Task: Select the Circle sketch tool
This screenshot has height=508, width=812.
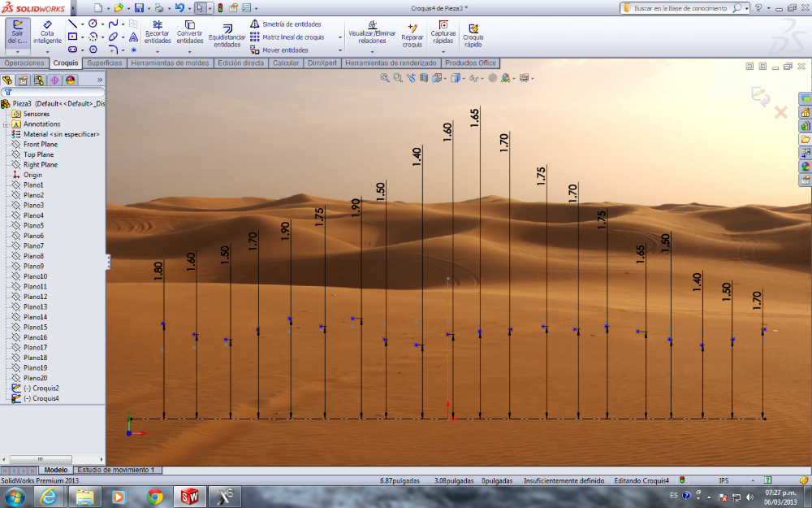Action: click(93, 24)
